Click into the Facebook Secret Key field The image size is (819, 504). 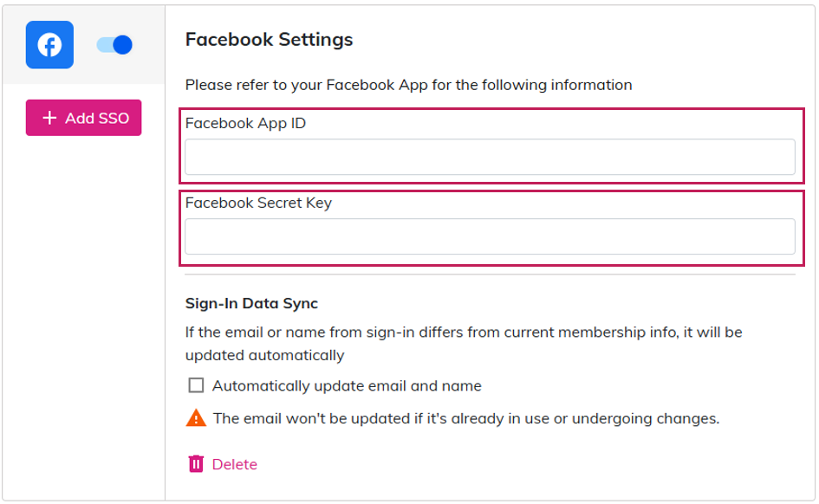tap(490, 236)
